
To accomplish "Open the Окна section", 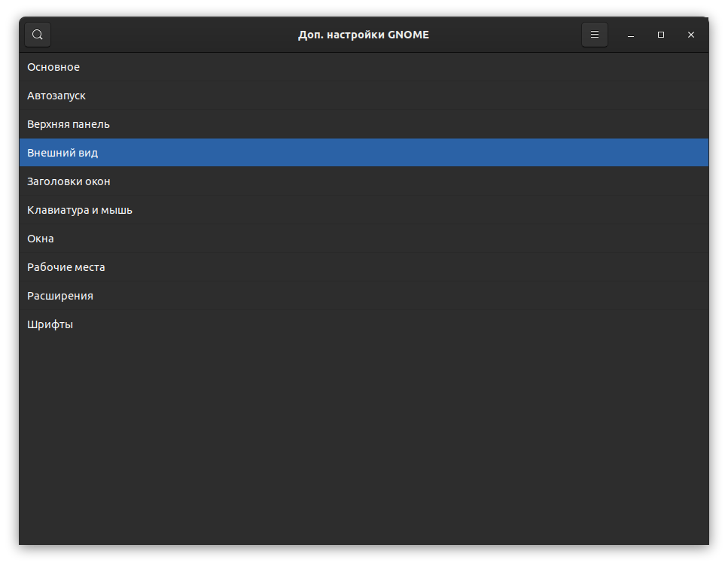I will (x=41, y=239).
